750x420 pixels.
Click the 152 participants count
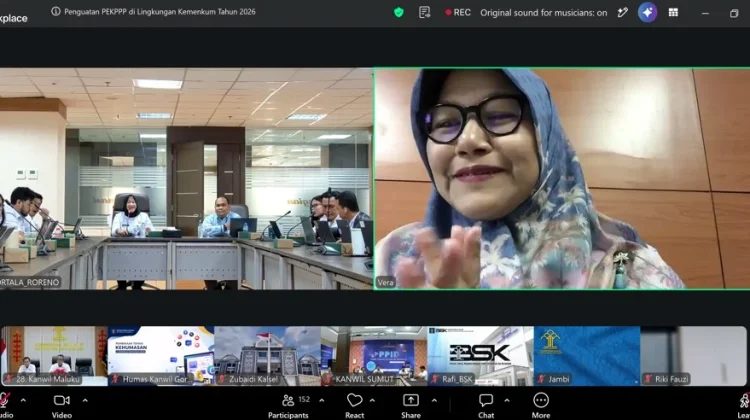click(x=304, y=399)
